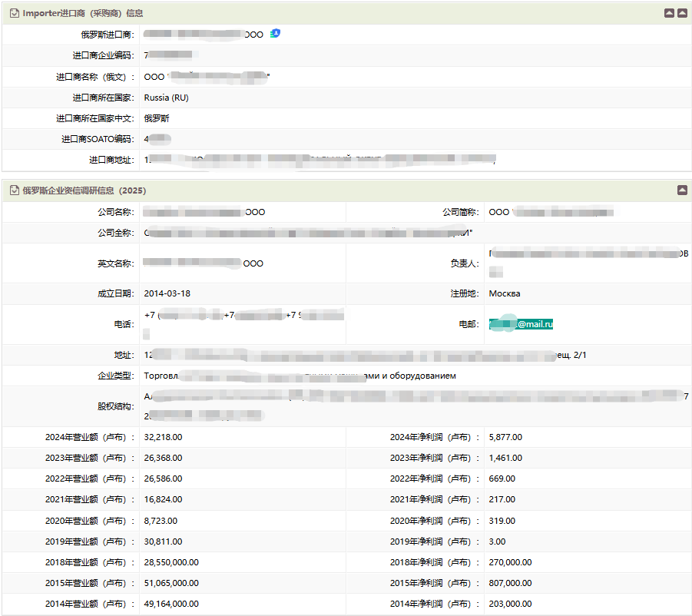Click the 2024 revenue value 32,218.00
The height and width of the screenshot is (616, 692).
point(163,437)
